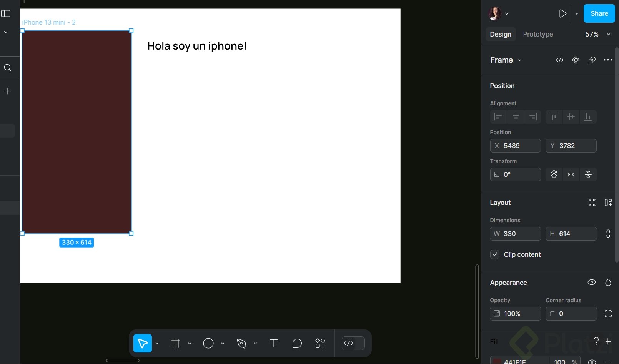The width and height of the screenshot is (619, 364).
Task: Toggle Appearance visibility eye icon
Action: (x=591, y=283)
